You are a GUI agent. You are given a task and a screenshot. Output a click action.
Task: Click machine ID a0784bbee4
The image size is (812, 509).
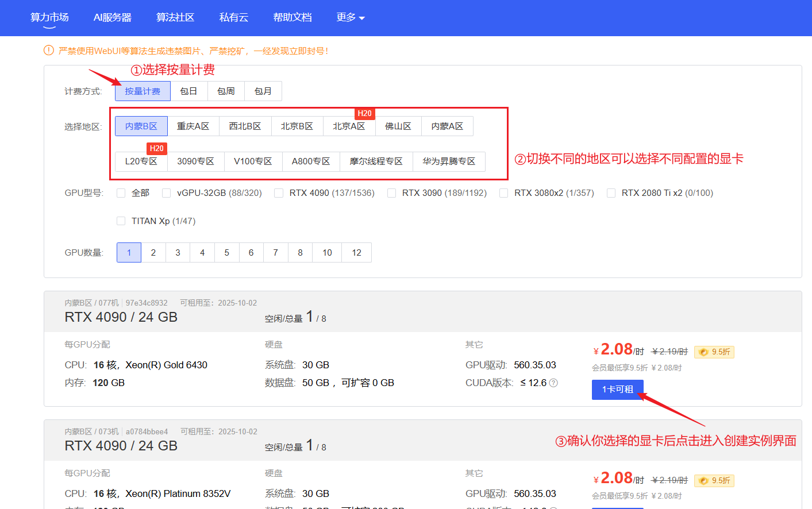[147, 431]
